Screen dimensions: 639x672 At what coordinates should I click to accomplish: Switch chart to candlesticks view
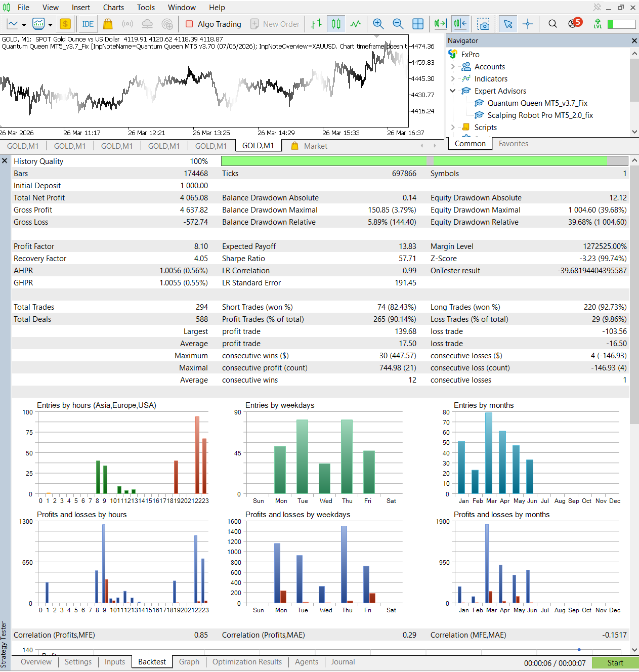(x=336, y=24)
